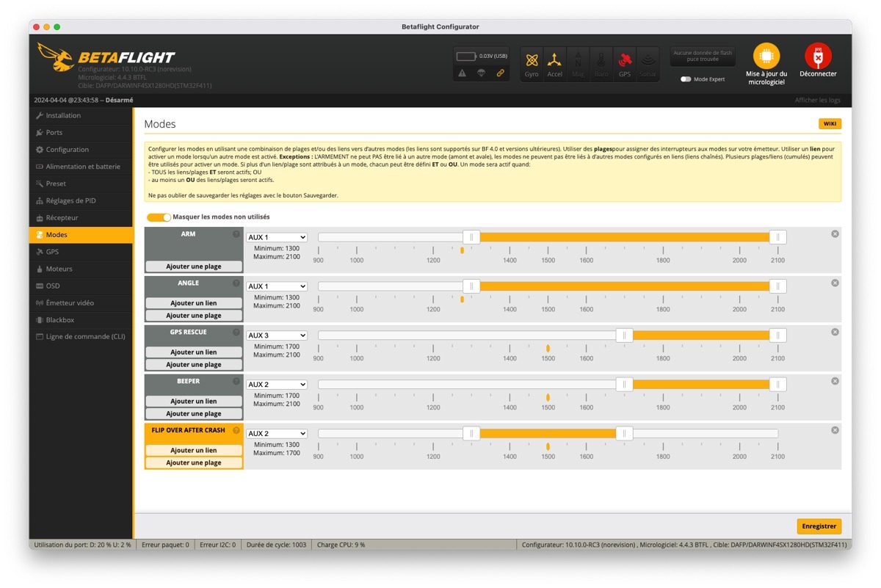
Task: Click Ajouter un lien under FLIP OVER AFTER CRASH
Action: [x=194, y=451]
